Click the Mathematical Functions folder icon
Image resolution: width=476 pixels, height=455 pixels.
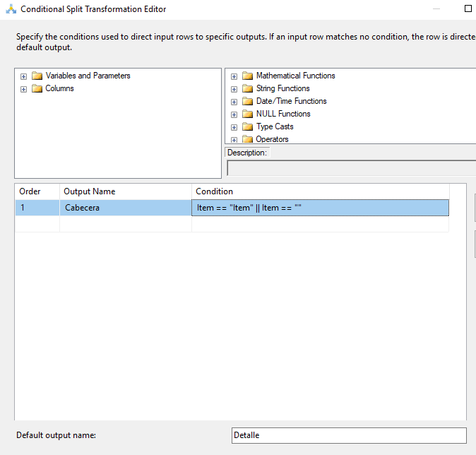click(247, 76)
